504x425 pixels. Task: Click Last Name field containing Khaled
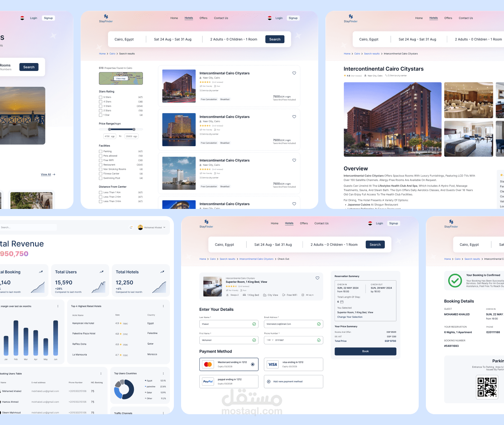pos(229,324)
